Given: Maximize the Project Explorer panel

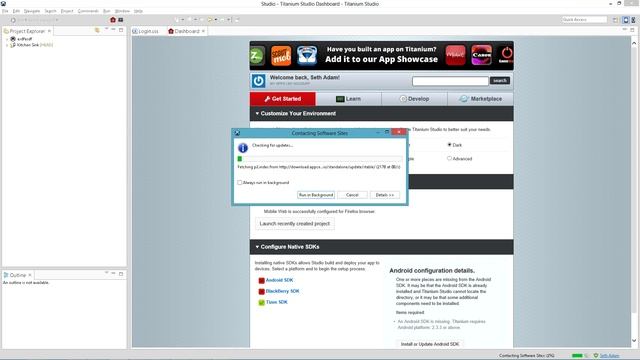Looking at the screenshot, I should point(121,30).
